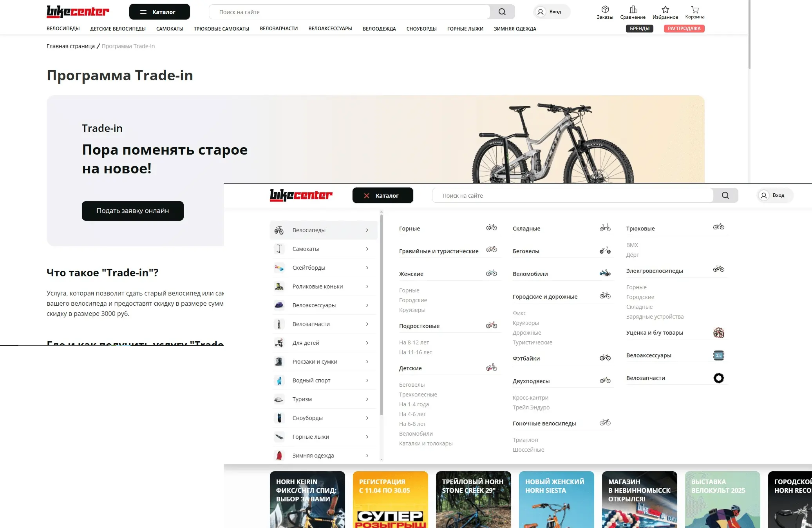Open the СНОУБОРДЫ top navigation item

(x=421, y=29)
